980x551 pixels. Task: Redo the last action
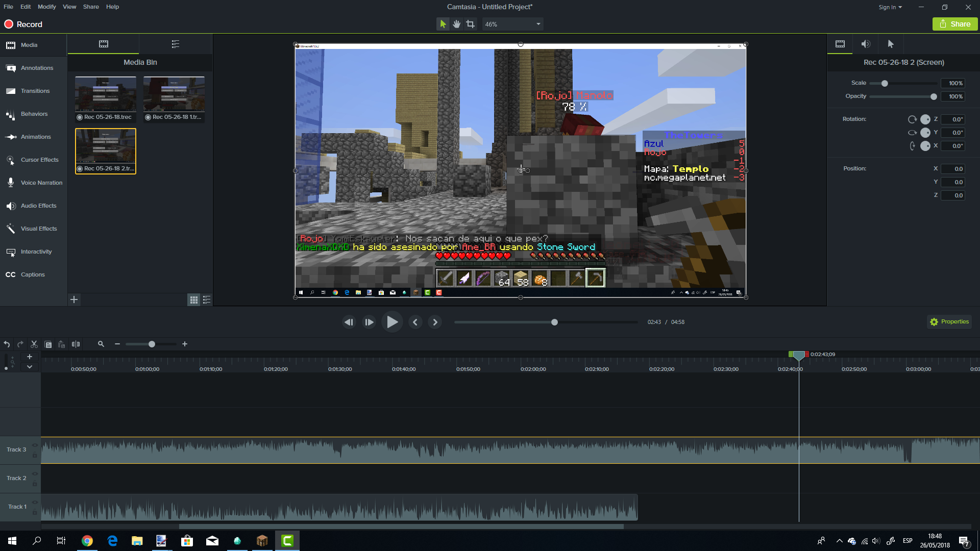point(20,344)
